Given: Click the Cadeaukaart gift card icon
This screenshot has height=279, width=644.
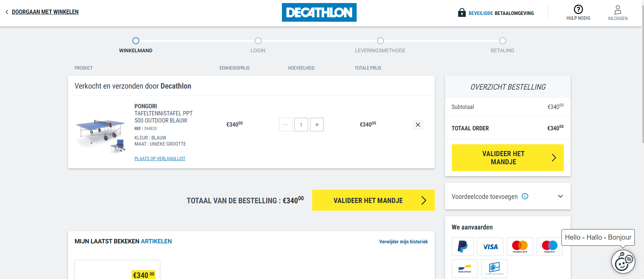Looking at the screenshot, I should click(x=495, y=268).
